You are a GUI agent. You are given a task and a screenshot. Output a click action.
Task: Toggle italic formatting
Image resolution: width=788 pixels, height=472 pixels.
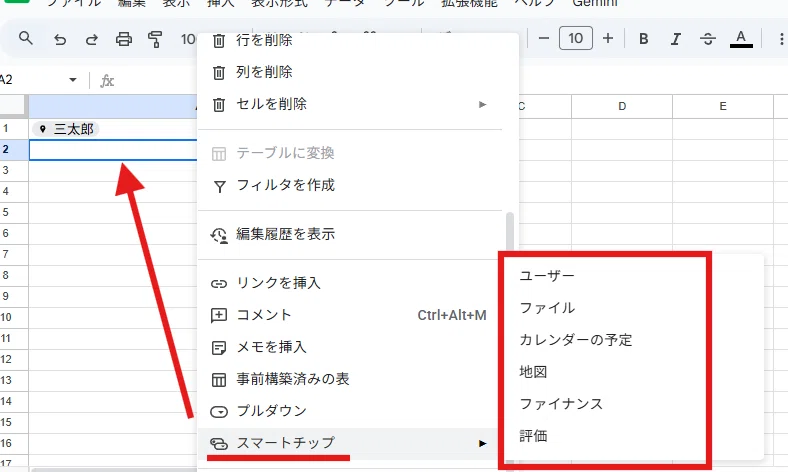pos(676,39)
